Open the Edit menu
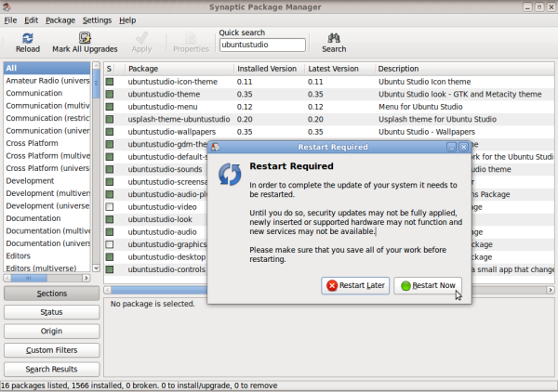Image resolution: width=558 pixels, height=392 pixels. pos(31,20)
